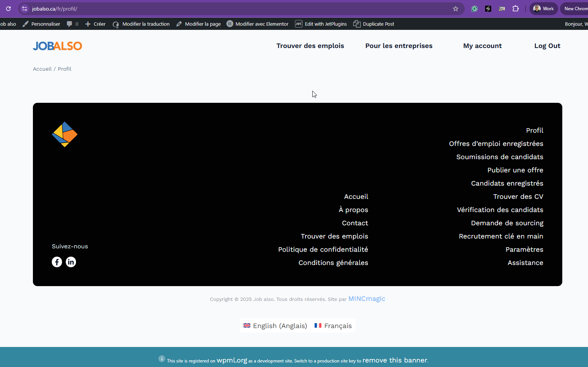
Task: Reload the page with the browser refresh icon
Action: coord(8,9)
